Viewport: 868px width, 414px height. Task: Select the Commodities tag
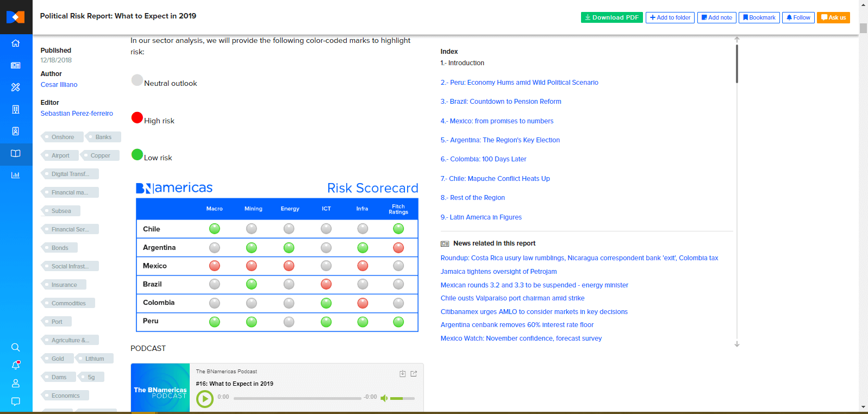[x=68, y=303]
